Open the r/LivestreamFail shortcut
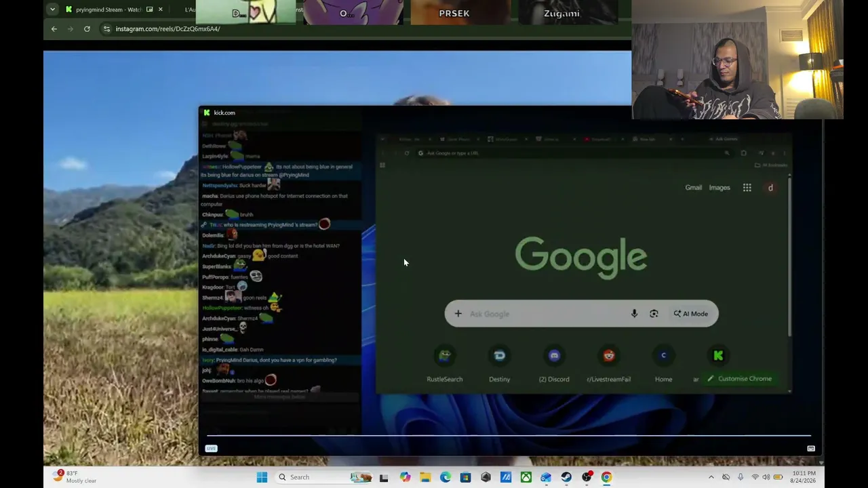Viewport: 868px width, 488px height. coord(609,365)
